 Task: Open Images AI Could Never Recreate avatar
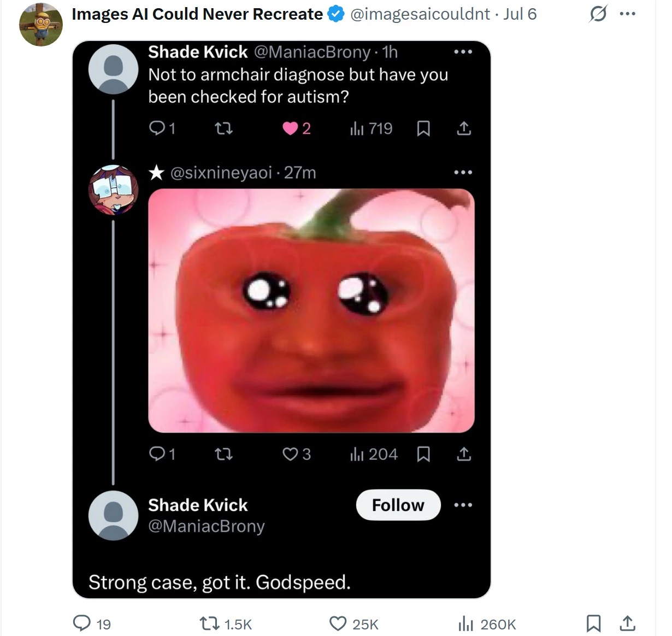[x=41, y=24]
